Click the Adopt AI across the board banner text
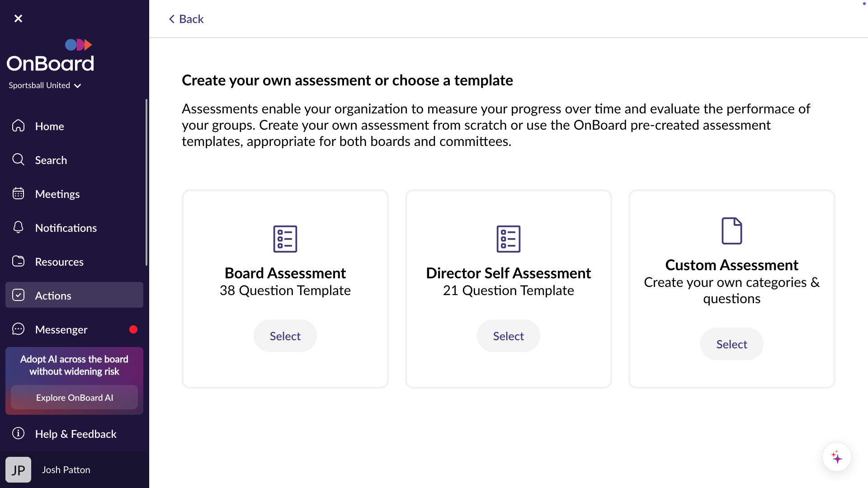The height and width of the screenshot is (488, 868). (x=74, y=365)
